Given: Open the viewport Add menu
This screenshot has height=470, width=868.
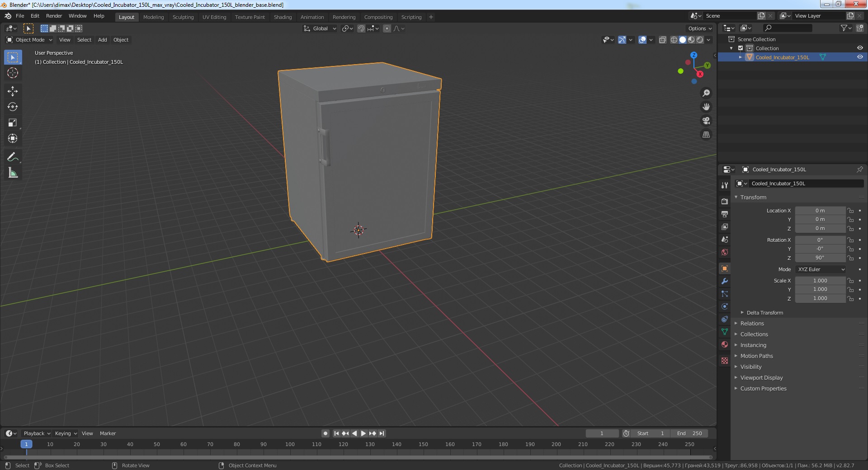Looking at the screenshot, I should (103, 40).
